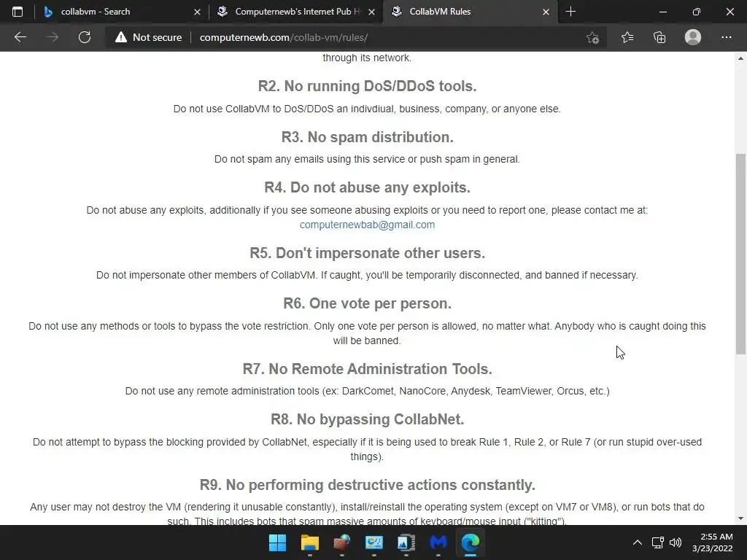Image resolution: width=747 pixels, height=560 pixels.
Task: Open the browser profile avatar
Action: coord(693,37)
